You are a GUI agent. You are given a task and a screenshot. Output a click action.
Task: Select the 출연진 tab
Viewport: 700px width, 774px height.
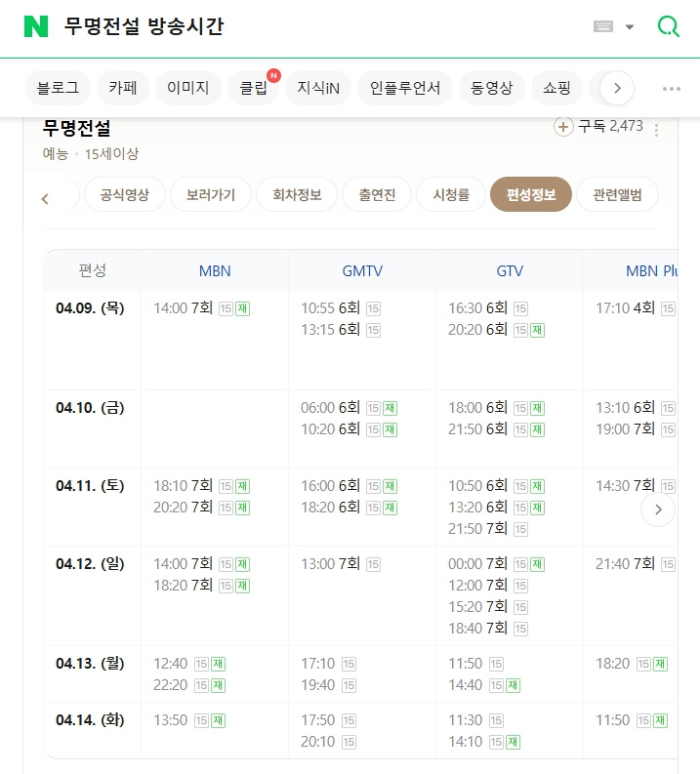pyautogui.click(x=377, y=194)
